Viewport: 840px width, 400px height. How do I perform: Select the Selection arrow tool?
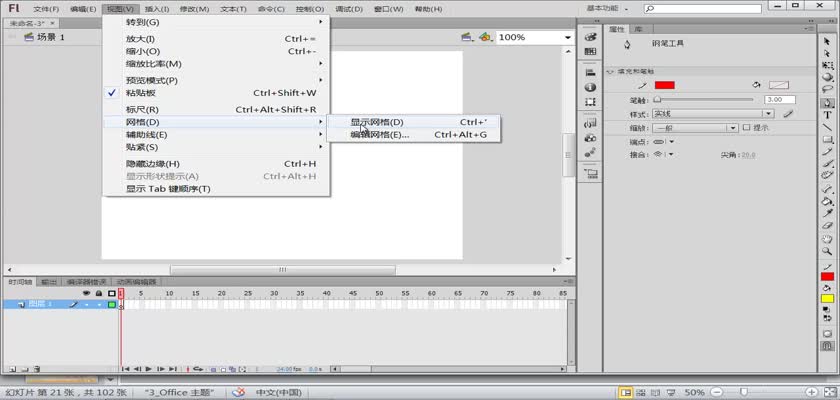827,41
